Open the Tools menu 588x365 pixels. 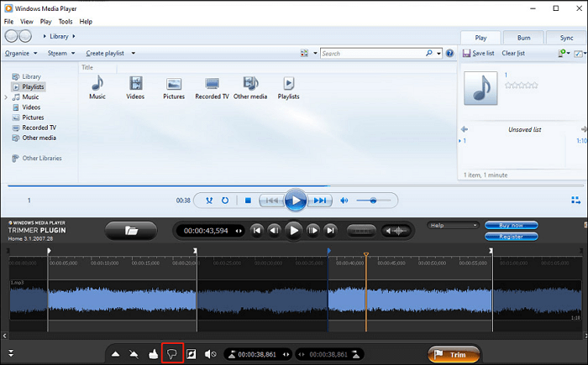[66, 21]
